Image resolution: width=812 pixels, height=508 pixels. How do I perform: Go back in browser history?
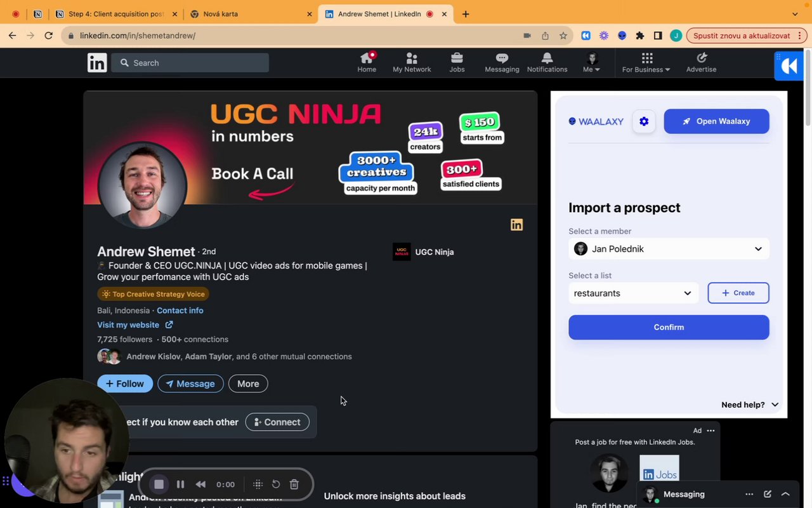pyautogui.click(x=13, y=36)
